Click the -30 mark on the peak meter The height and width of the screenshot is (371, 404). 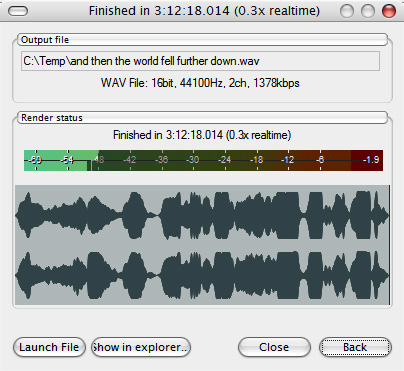click(192, 160)
